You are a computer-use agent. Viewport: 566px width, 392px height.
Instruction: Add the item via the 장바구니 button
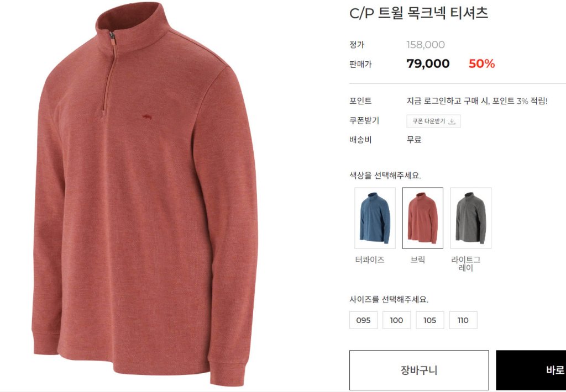click(419, 370)
